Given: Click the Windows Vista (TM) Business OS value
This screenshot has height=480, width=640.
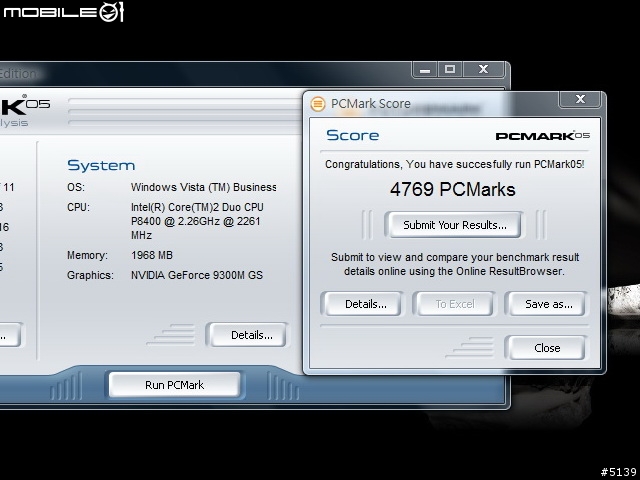Looking at the screenshot, I should 204,187.
